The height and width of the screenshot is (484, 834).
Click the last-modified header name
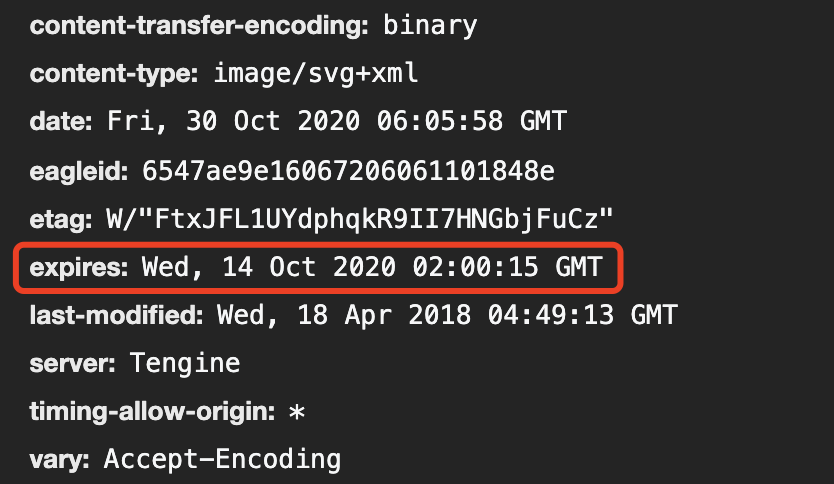(116, 315)
